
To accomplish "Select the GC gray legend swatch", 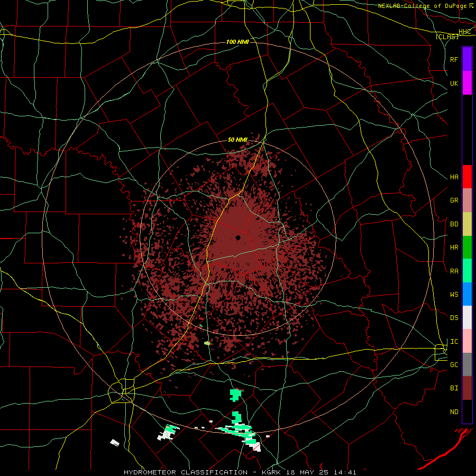I will point(467,364).
